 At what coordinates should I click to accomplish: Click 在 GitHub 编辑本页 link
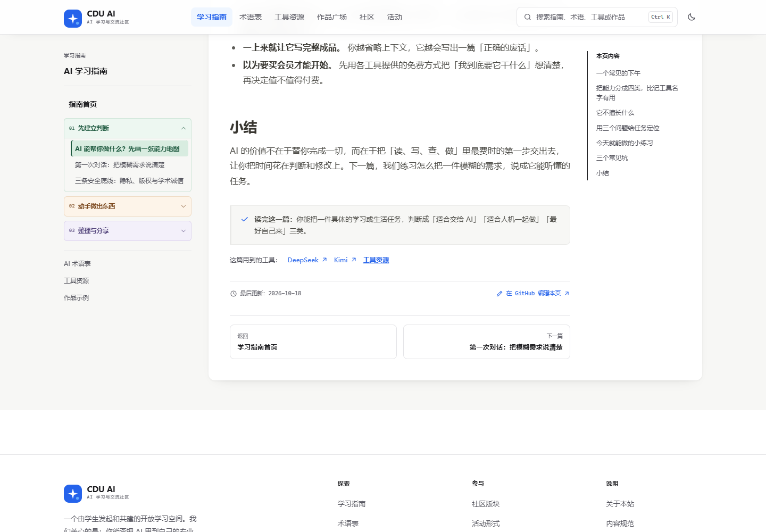[532, 293]
